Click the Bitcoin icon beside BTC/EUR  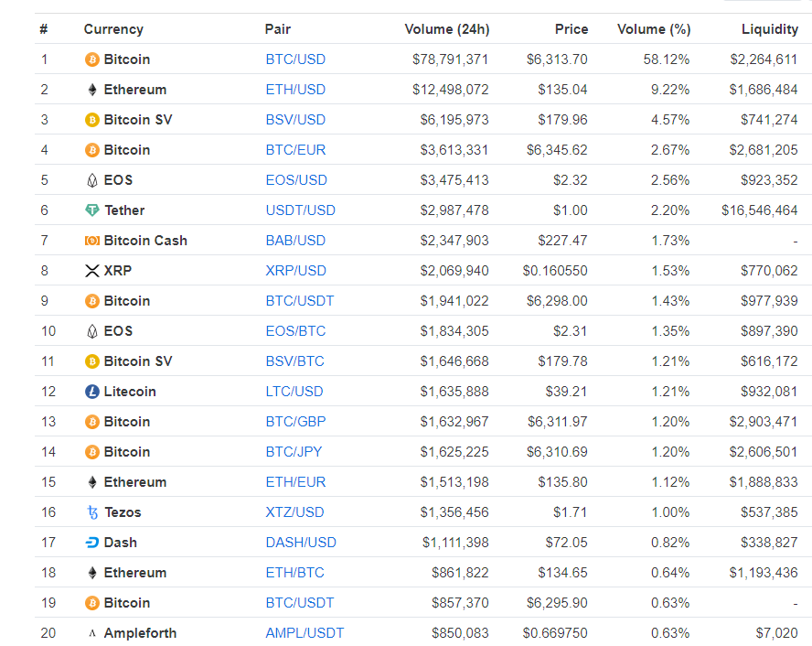(91, 150)
